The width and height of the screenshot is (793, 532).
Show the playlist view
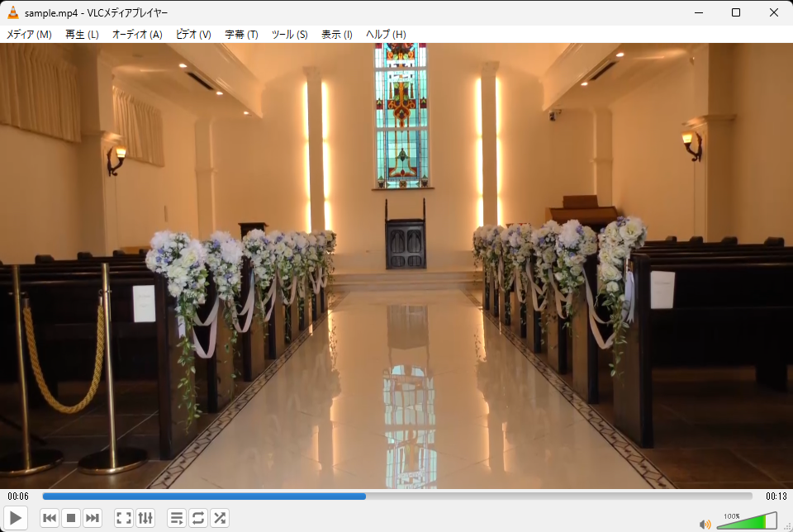click(177, 518)
